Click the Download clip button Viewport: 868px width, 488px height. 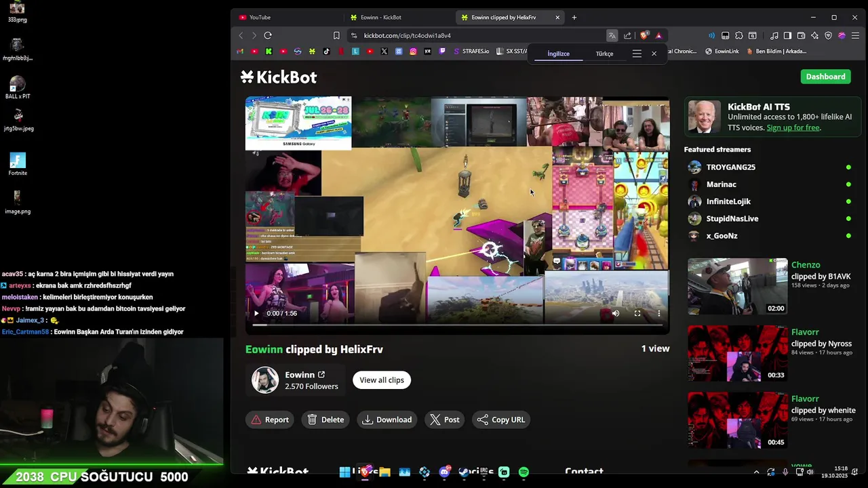388,420
